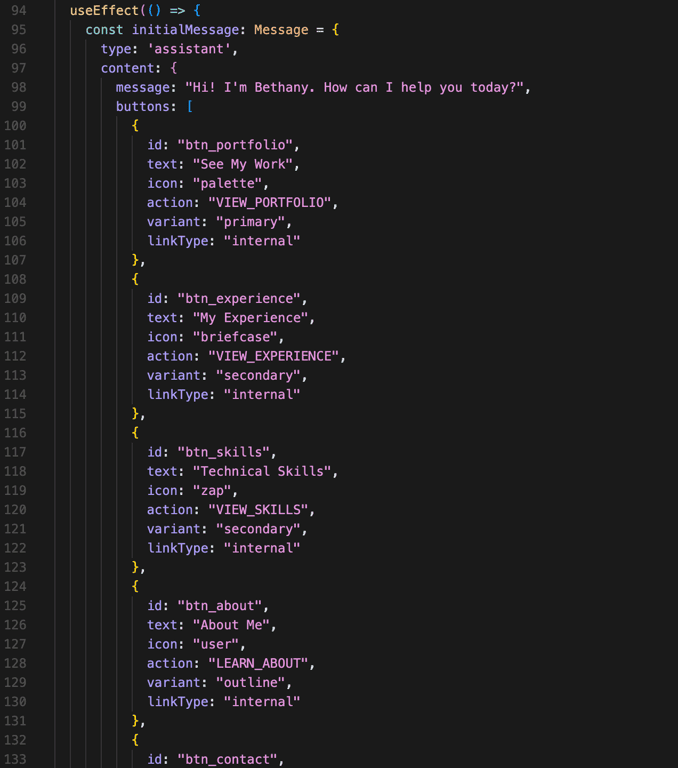The width and height of the screenshot is (678, 768).
Task: Click line number 133 in gutter
Action: pyautogui.click(x=15, y=760)
